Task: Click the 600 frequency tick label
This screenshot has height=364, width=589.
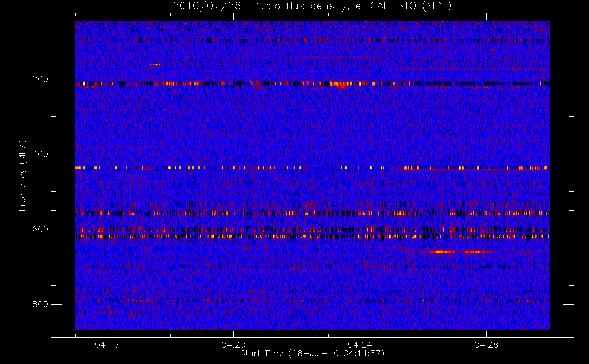Action: tap(40, 229)
